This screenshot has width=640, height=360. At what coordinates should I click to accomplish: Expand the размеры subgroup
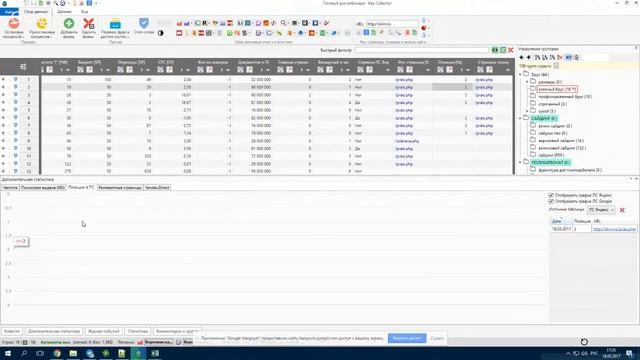[527, 82]
